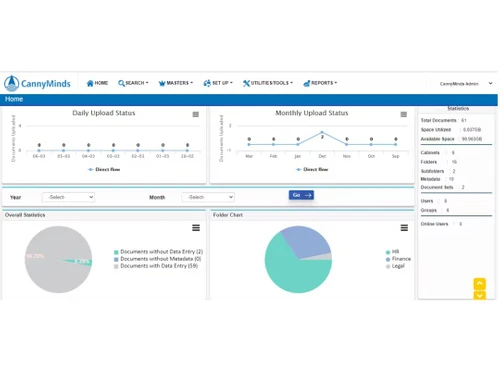Open Folder Chart hamburger menu
This screenshot has width=500, height=375.
(x=404, y=228)
